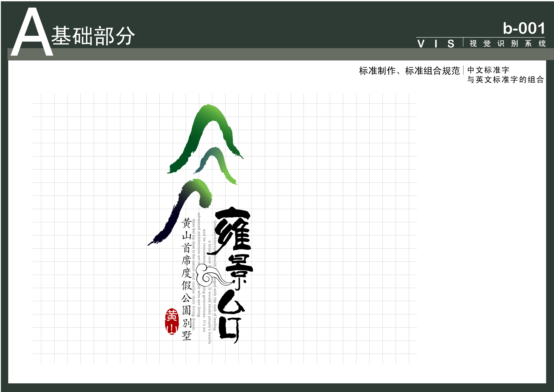554x392 pixels.
Task: Click the b-001 page code
Action: (x=524, y=28)
